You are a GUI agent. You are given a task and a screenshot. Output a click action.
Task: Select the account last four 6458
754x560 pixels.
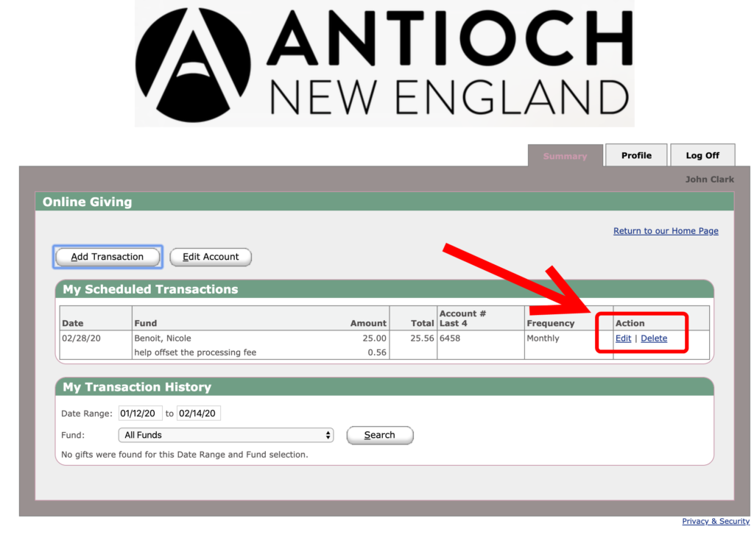coord(450,339)
